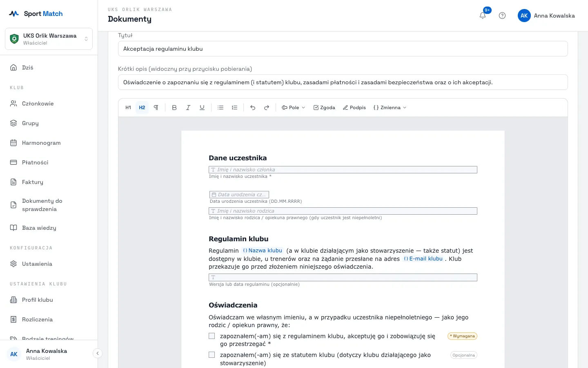Viewport: 588px width, 368px height.
Task: Open Profil klubu page
Action: [49, 300]
